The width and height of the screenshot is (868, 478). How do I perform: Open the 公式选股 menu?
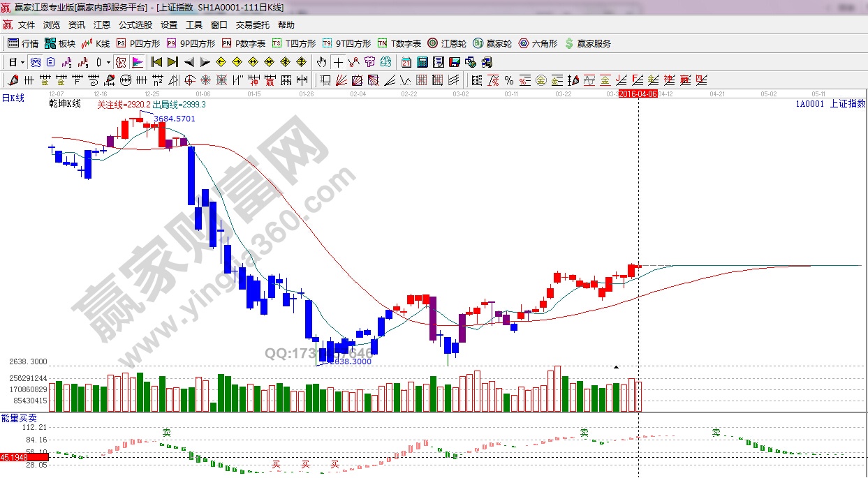tap(135, 25)
